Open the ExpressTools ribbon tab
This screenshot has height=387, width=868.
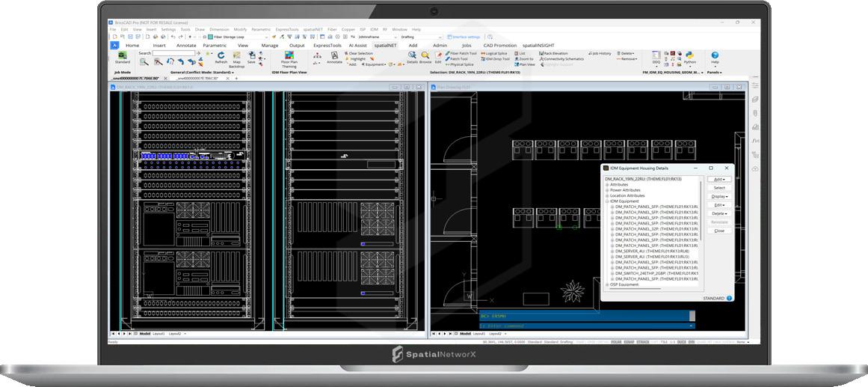(327, 46)
